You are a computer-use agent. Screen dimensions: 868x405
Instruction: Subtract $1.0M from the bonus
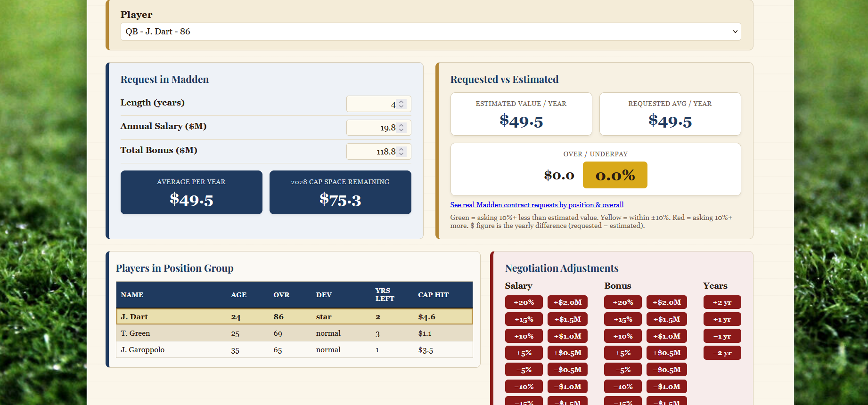(667, 387)
